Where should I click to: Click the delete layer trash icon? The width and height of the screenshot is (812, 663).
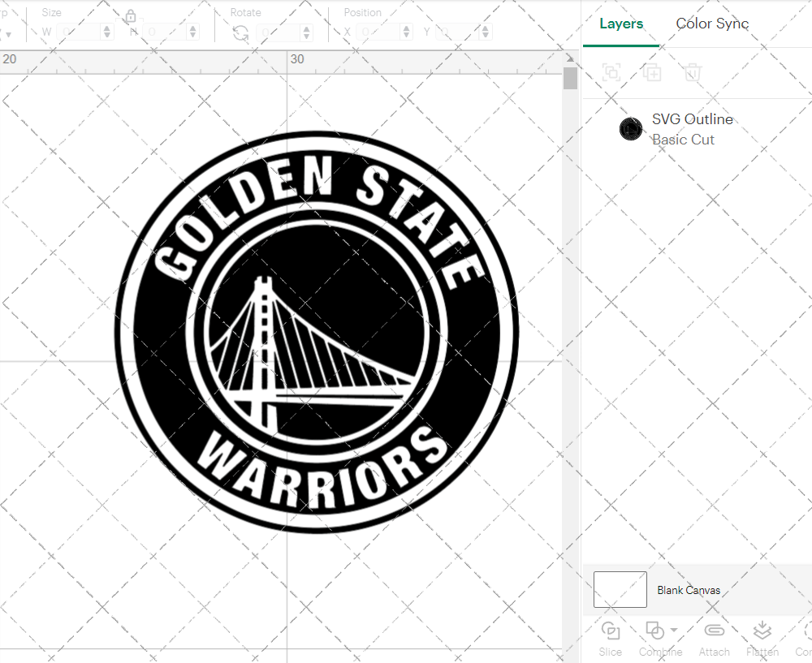click(691, 72)
